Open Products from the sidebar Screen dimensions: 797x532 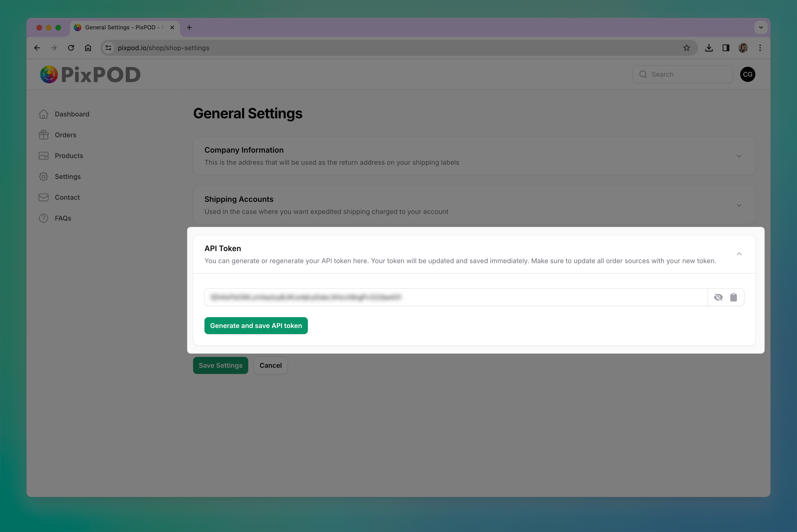(69, 156)
